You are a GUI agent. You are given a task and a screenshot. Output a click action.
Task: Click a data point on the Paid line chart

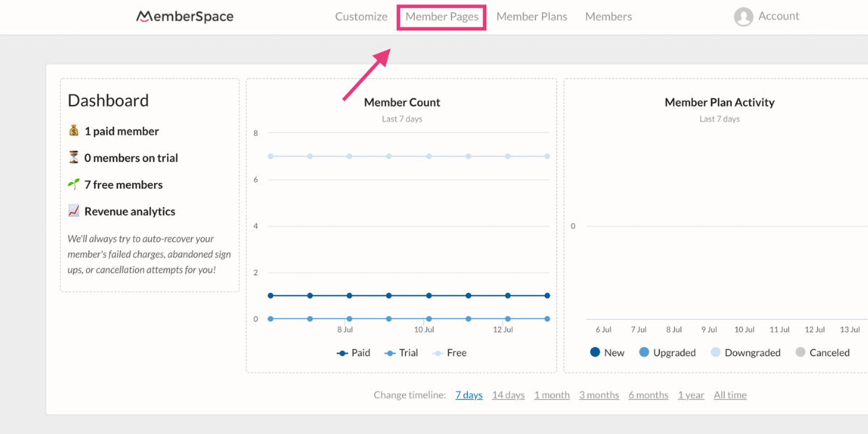tap(388, 295)
